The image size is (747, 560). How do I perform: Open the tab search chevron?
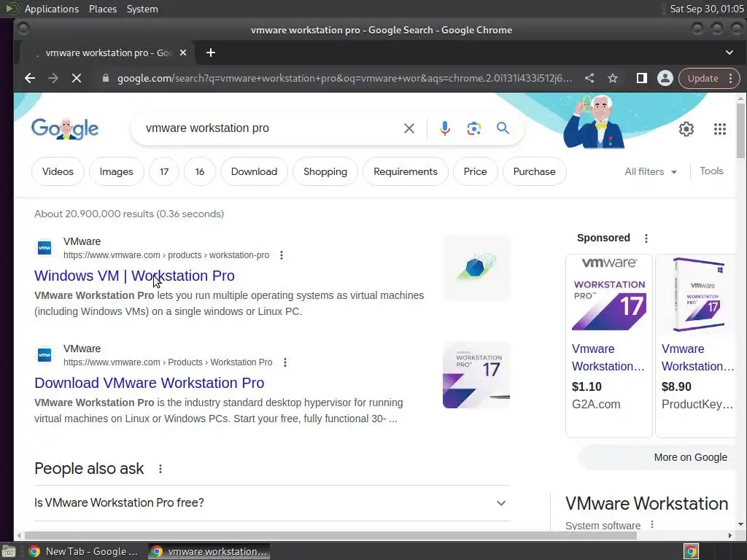[x=729, y=52]
